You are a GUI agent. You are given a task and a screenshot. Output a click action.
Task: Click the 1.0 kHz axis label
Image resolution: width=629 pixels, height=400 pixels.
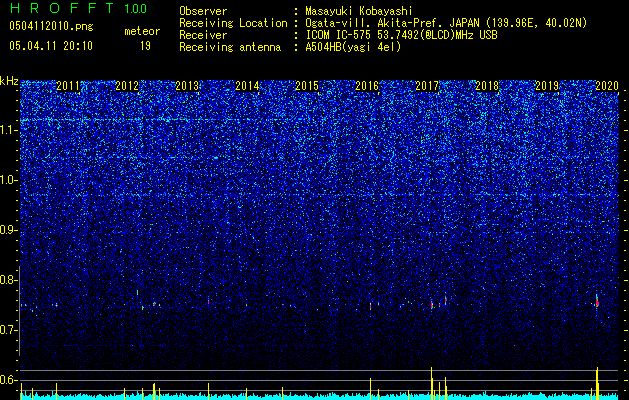(x=8, y=180)
